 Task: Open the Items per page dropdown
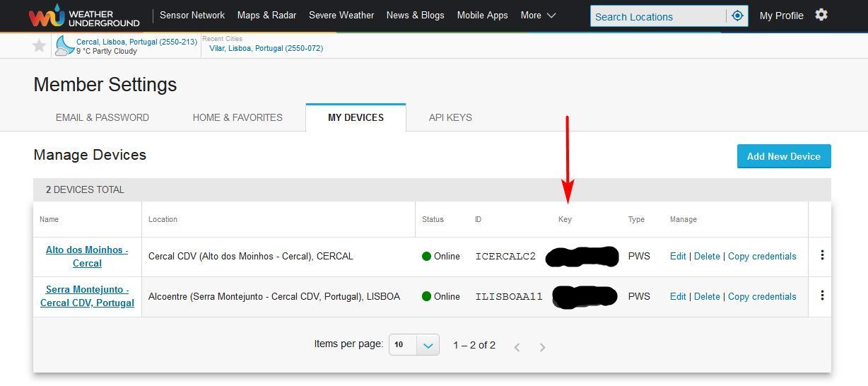point(414,345)
